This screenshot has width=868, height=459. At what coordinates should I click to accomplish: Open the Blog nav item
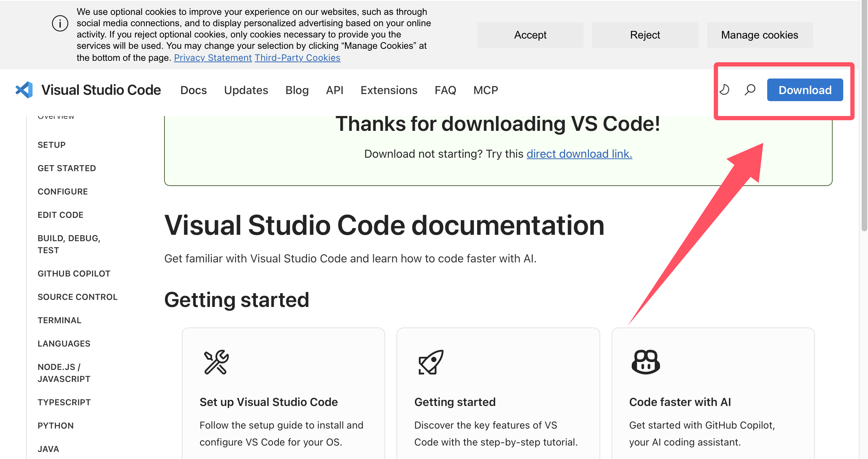pyautogui.click(x=297, y=90)
